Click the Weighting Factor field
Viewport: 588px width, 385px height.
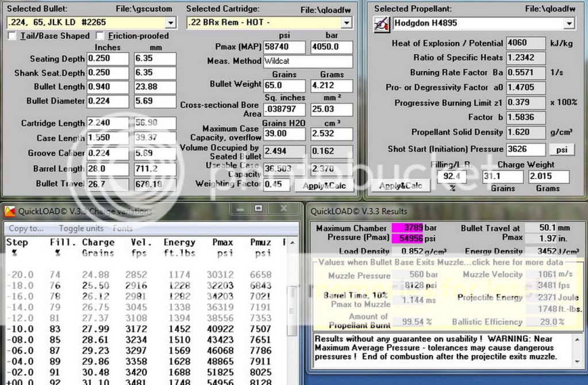[x=276, y=185]
